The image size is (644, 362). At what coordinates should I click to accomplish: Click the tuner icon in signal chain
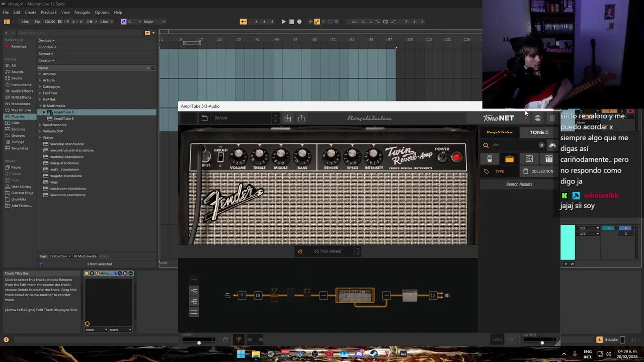[242, 296]
